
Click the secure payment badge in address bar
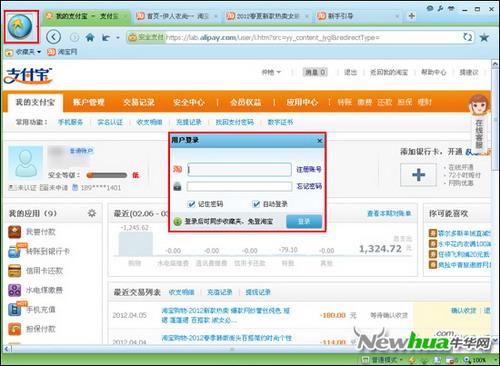pyautogui.click(x=146, y=37)
